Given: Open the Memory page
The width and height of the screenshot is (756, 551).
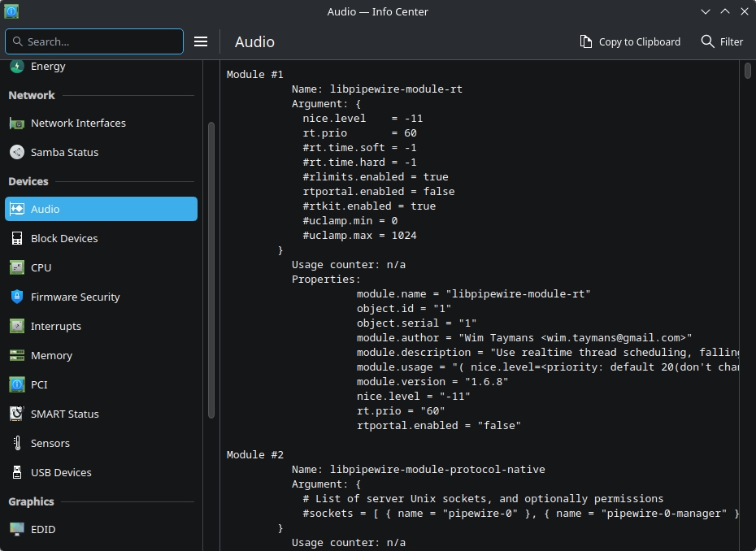Looking at the screenshot, I should 102,355.
